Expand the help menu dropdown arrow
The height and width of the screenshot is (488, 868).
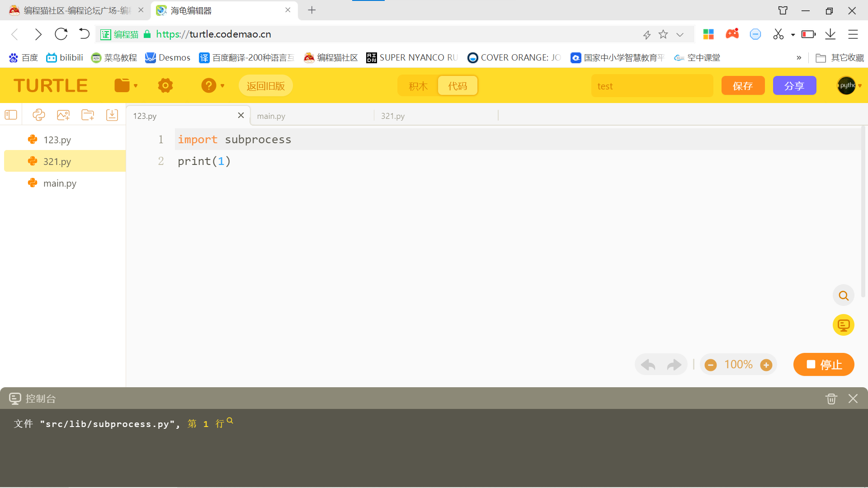tap(222, 86)
